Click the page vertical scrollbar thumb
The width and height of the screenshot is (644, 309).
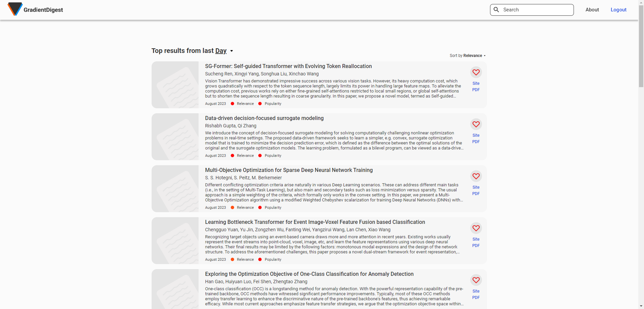coord(641,46)
